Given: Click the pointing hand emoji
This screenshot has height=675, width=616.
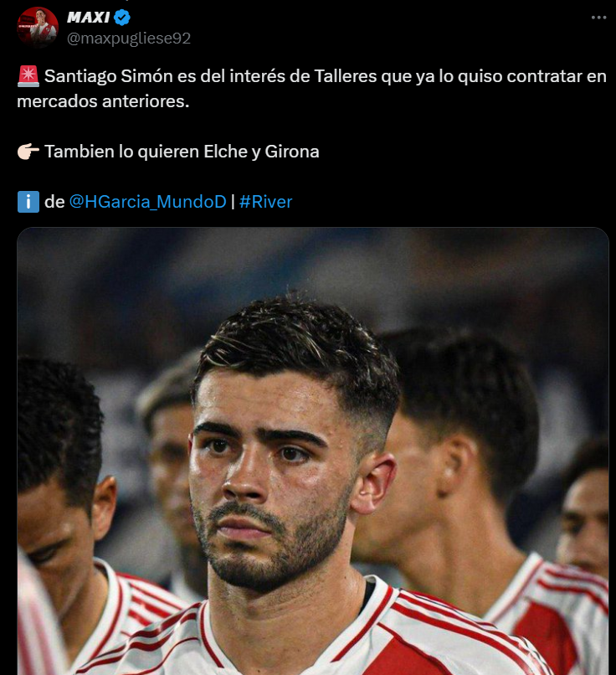Looking at the screenshot, I should click(x=28, y=152).
